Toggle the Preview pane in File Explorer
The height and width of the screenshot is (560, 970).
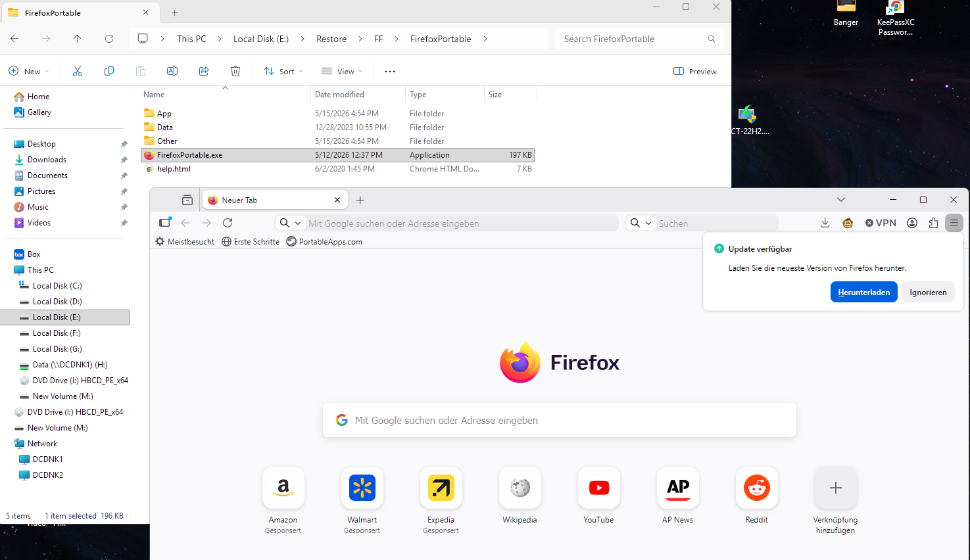(x=695, y=71)
